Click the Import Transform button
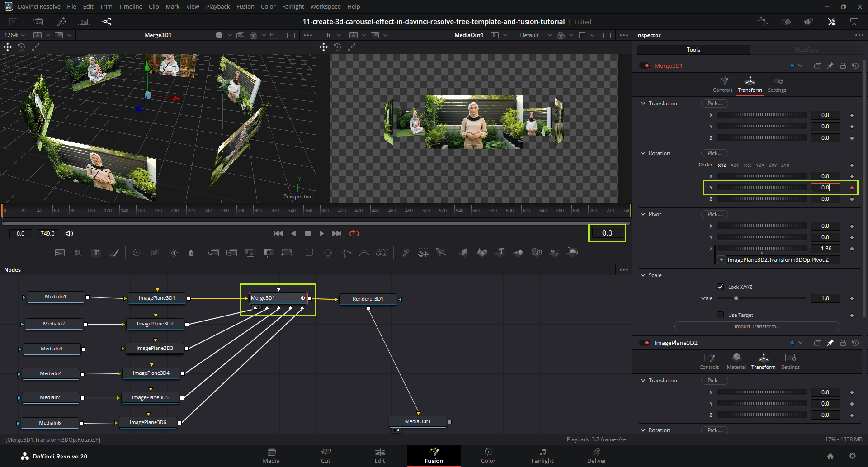Image resolution: width=868 pixels, height=467 pixels. tap(757, 326)
